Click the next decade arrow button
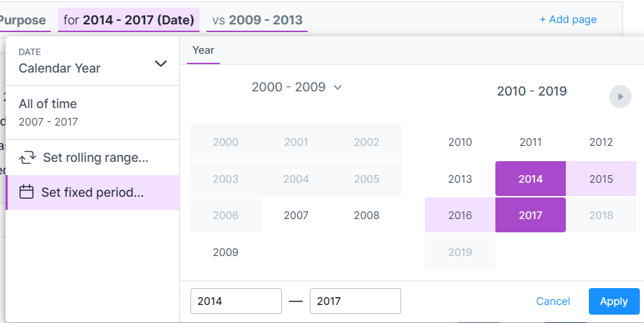 coord(620,96)
